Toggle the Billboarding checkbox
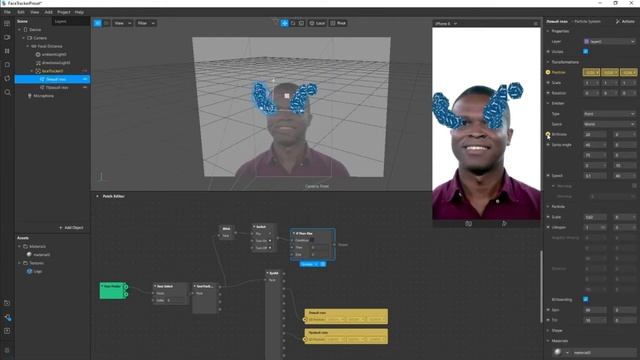 click(x=586, y=300)
